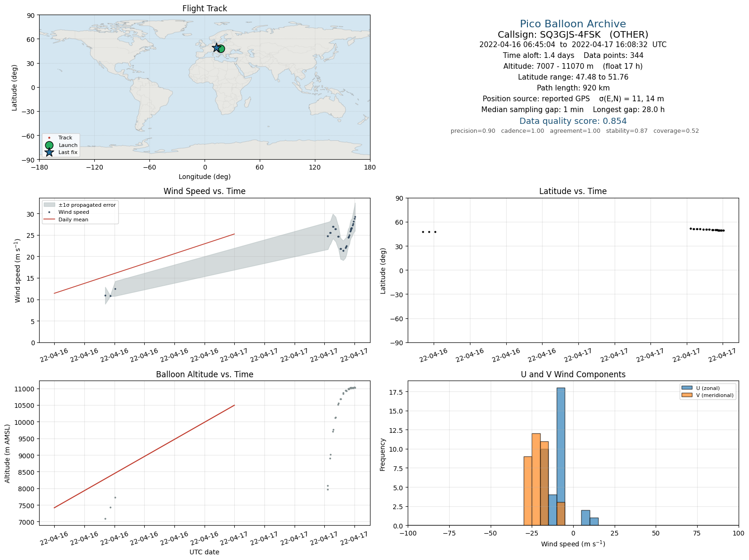
Task: Click the tallest blue U histogram bar
Action: [561, 456]
